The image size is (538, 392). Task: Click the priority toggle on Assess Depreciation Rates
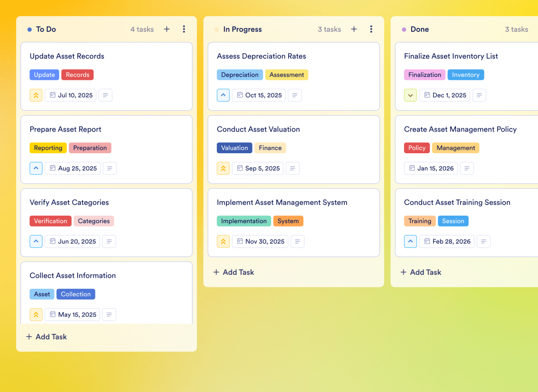[x=223, y=95]
